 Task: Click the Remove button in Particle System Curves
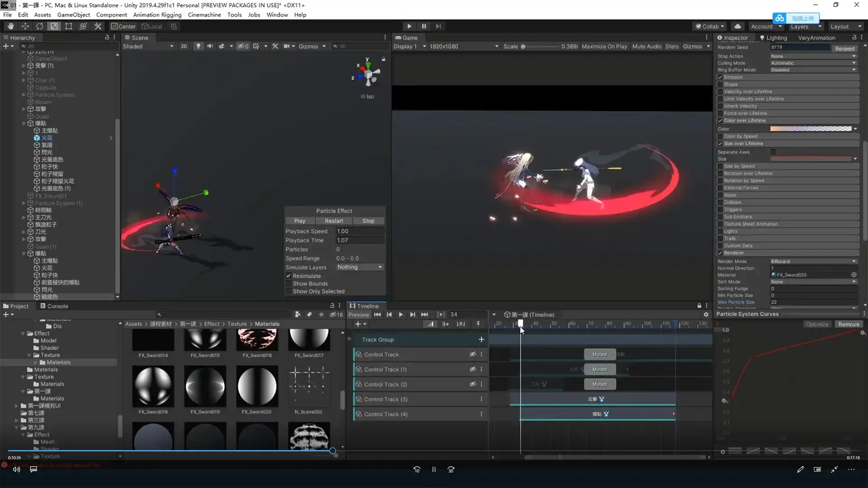(x=849, y=324)
